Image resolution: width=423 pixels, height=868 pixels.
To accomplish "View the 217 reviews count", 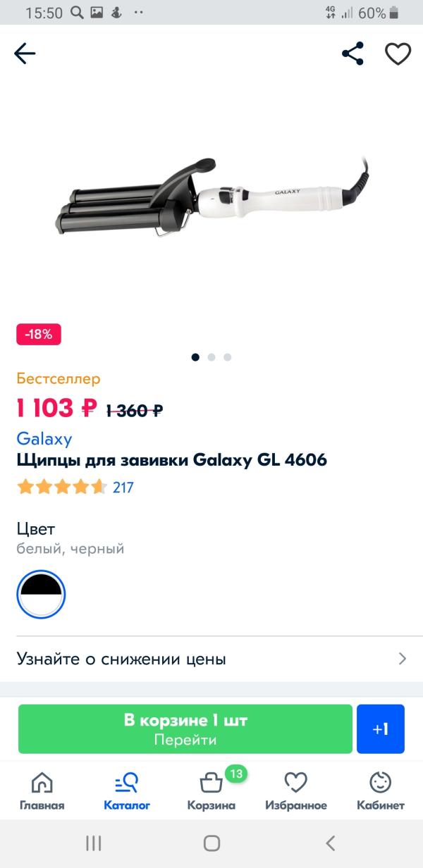I will point(123,487).
